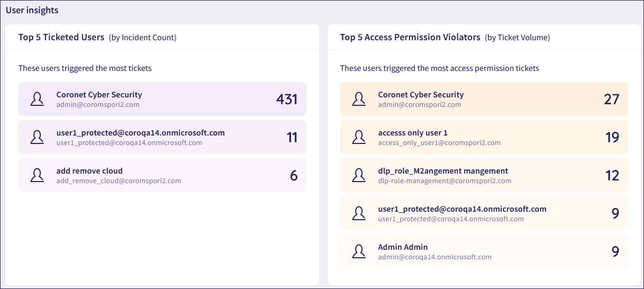The width and height of the screenshot is (644, 289).
Task: Select the user icon beside add remove cloud
Action: coord(37,175)
